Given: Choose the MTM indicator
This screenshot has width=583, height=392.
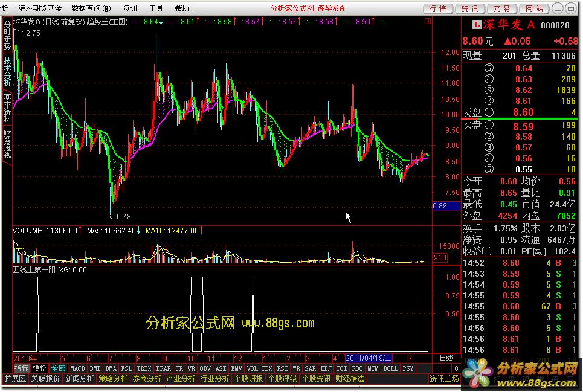Looking at the screenshot, I should 373,368.
